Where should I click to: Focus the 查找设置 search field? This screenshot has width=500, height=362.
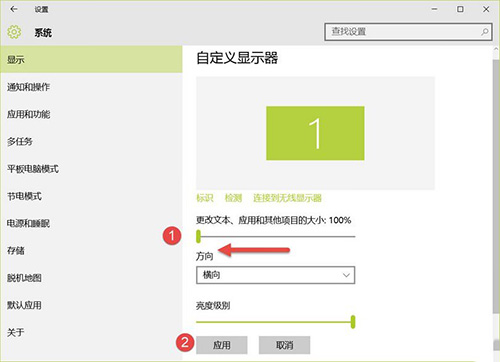408,32
